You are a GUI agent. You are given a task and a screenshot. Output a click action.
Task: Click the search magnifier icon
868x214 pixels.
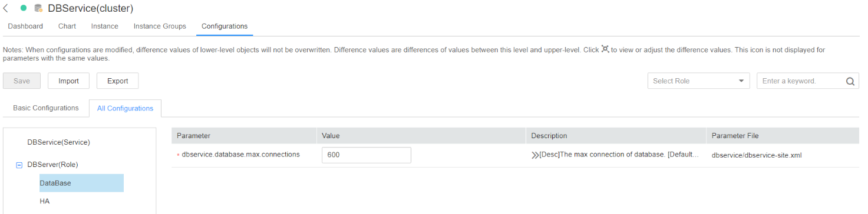pos(850,82)
